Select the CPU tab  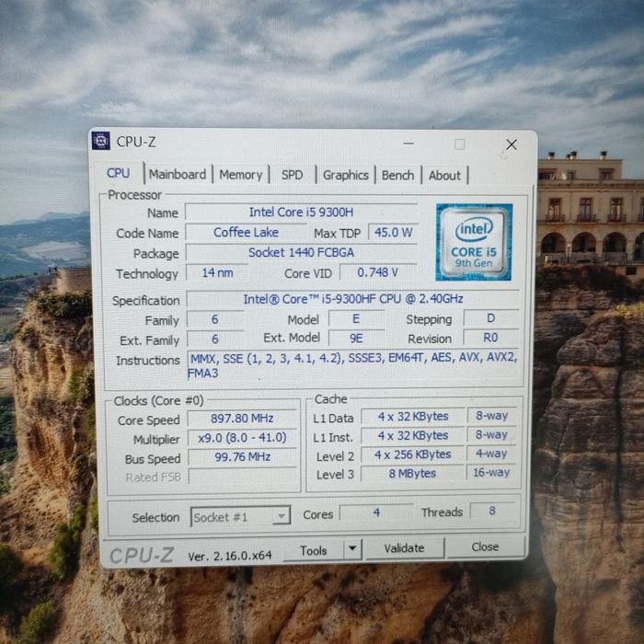pyautogui.click(x=119, y=173)
